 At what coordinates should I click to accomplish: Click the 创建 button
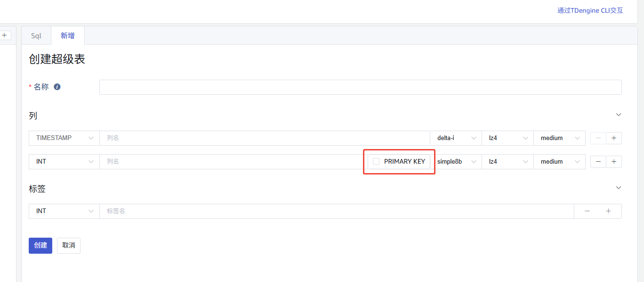pyautogui.click(x=40, y=246)
